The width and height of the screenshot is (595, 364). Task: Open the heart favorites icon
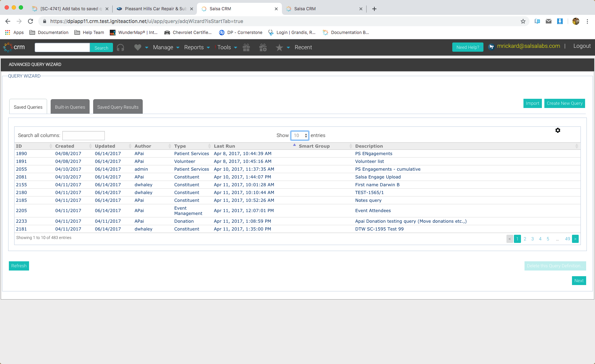[x=138, y=47]
